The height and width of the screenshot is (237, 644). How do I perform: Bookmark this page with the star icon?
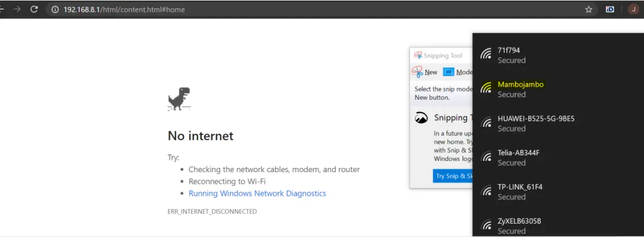coord(589,10)
